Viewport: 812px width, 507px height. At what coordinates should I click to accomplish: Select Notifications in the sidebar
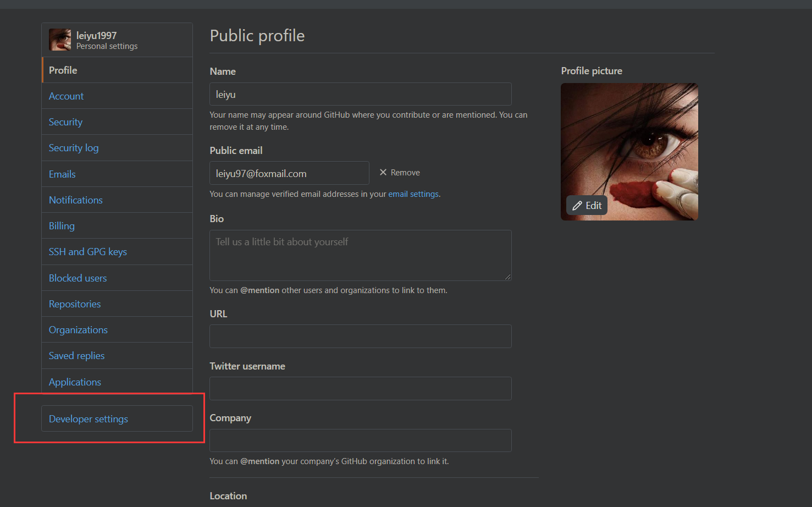tap(117, 200)
